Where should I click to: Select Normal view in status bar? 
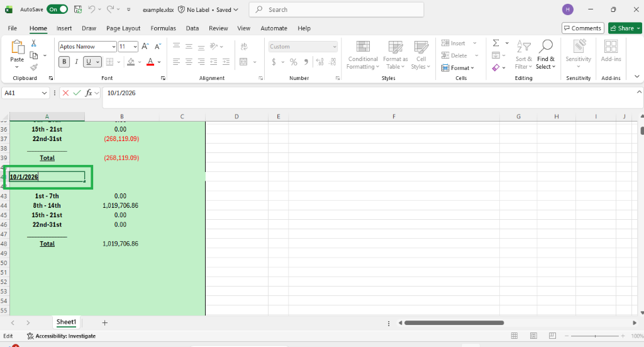pyautogui.click(x=514, y=336)
